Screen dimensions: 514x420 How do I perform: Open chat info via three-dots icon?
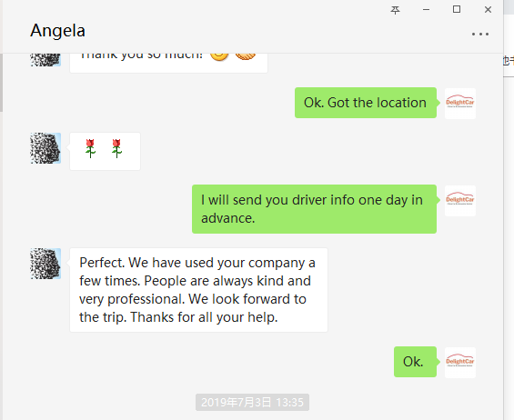(480, 34)
